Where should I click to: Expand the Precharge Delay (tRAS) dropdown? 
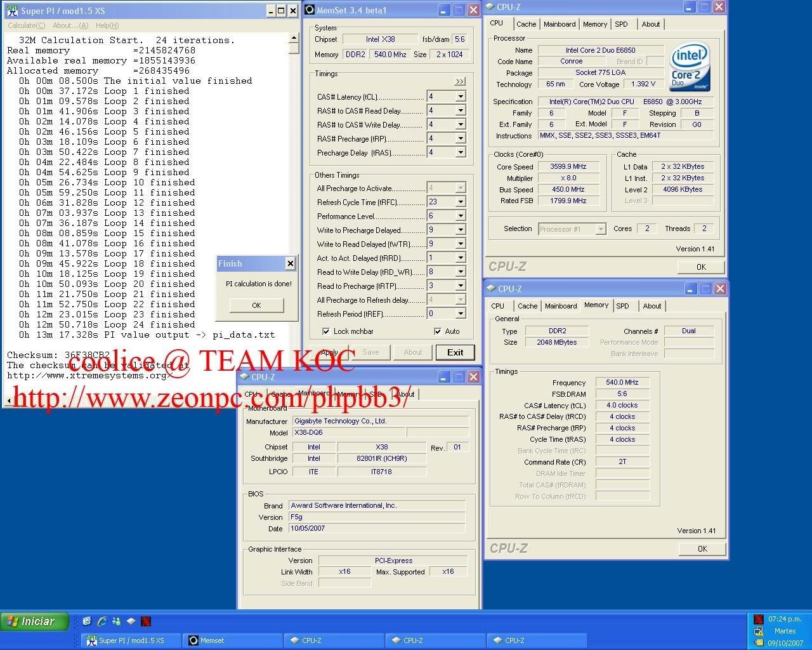click(x=461, y=152)
